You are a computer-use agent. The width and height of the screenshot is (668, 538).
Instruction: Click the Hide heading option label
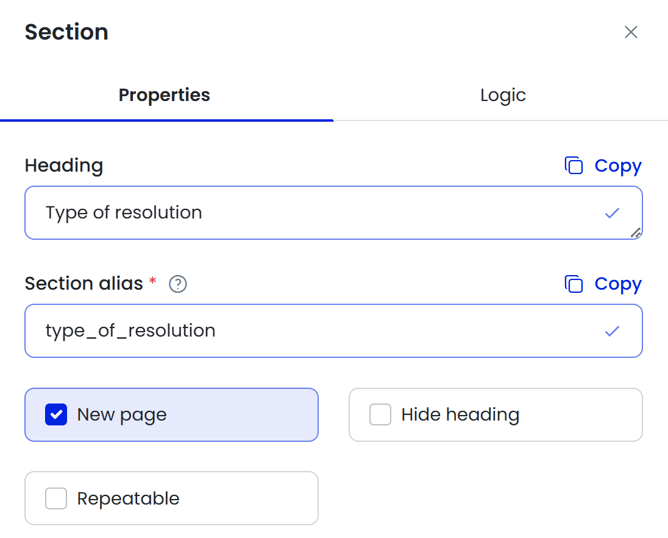tap(460, 414)
